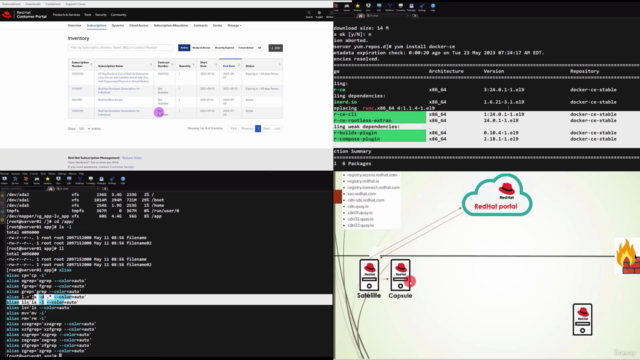The width and height of the screenshot is (640, 360).
Task: Open Security in portal navigation
Action: pyautogui.click(x=101, y=15)
